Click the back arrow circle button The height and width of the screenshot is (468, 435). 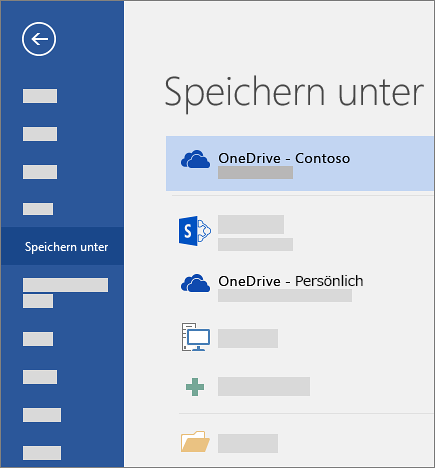(39, 39)
